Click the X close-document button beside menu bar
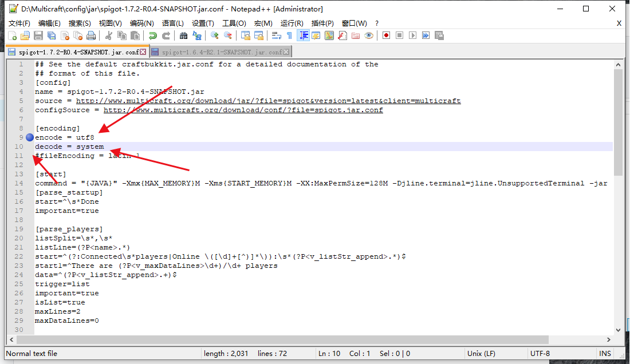The width and height of the screenshot is (630, 364). 619,23
